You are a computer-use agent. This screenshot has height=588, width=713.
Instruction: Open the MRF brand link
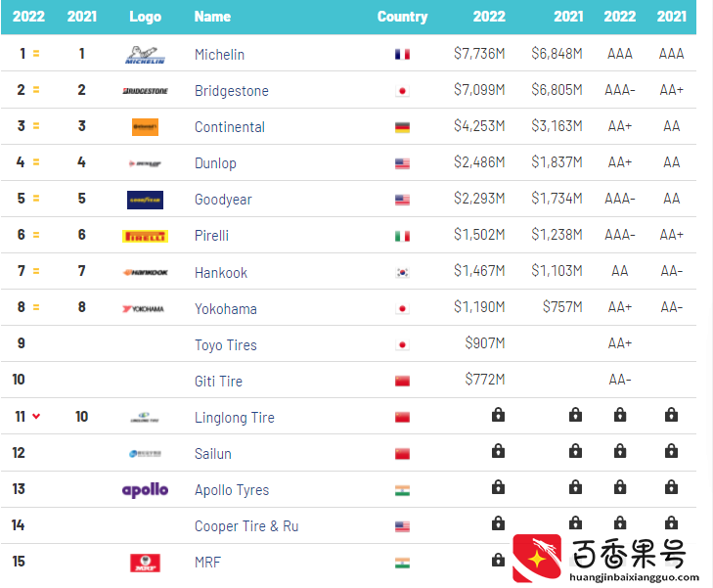click(x=207, y=563)
